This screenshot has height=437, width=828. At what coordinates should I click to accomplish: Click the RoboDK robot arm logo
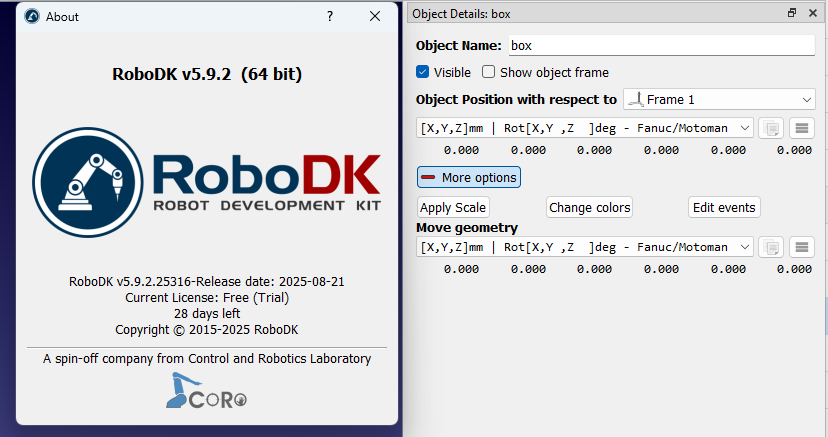tap(88, 182)
